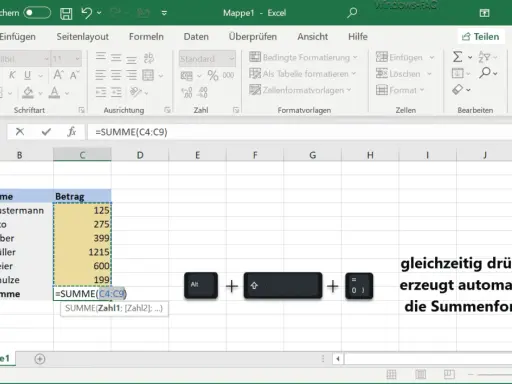The height and width of the screenshot is (384, 512).
Task: Open Zahl dialog launcher
Action: 236,110
